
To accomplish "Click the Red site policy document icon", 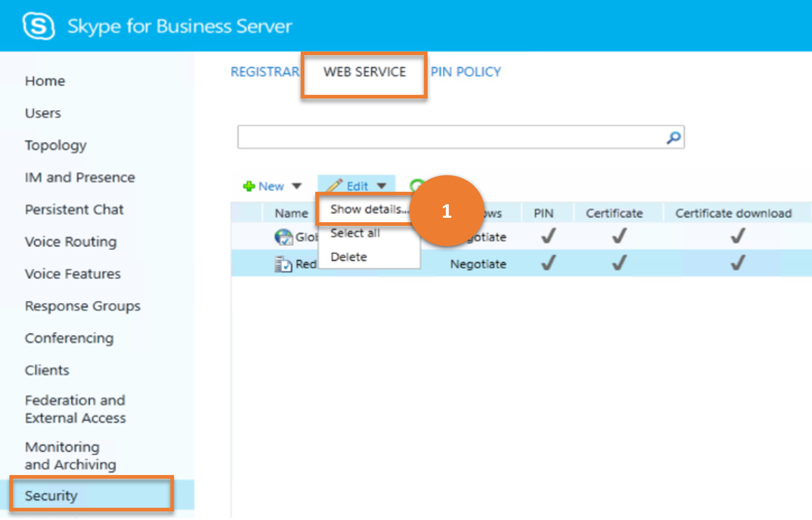I will tap(283, 264).
